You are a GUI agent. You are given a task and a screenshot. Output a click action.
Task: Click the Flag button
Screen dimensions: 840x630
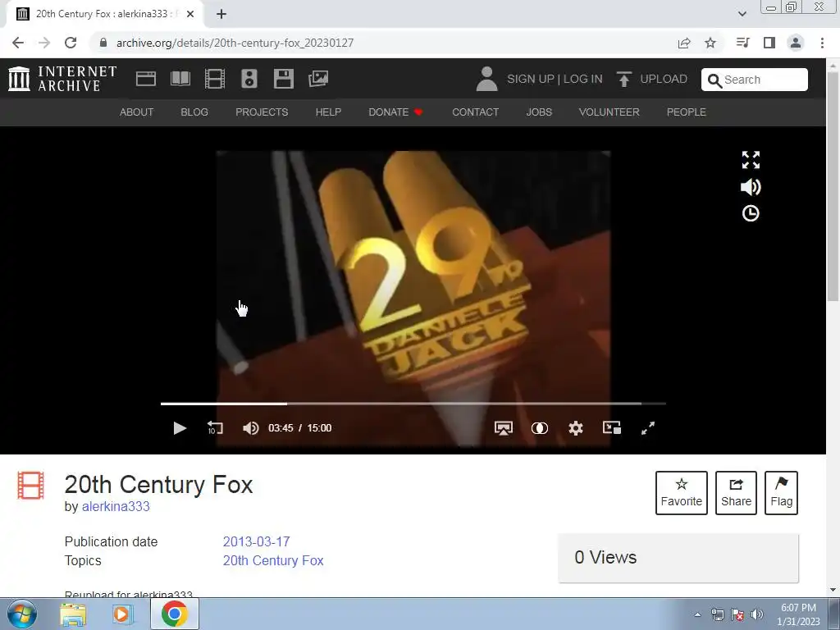781,493
